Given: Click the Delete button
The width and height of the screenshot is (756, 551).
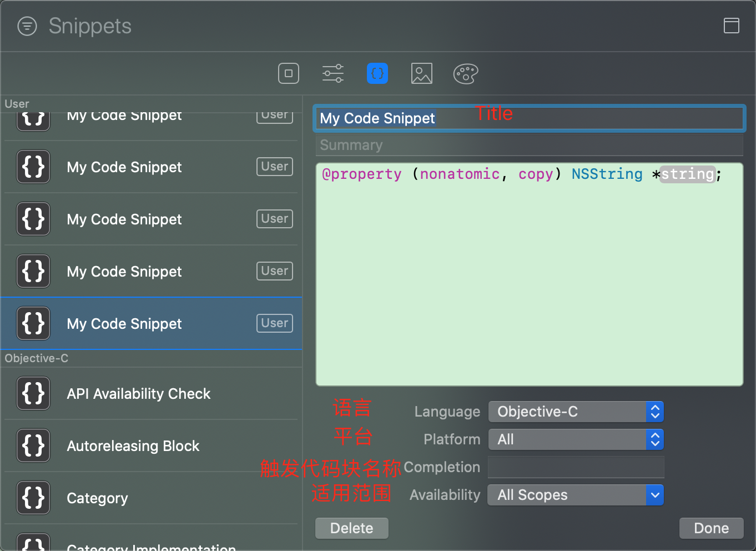Looking at the screenshot, I should point(352,528).
